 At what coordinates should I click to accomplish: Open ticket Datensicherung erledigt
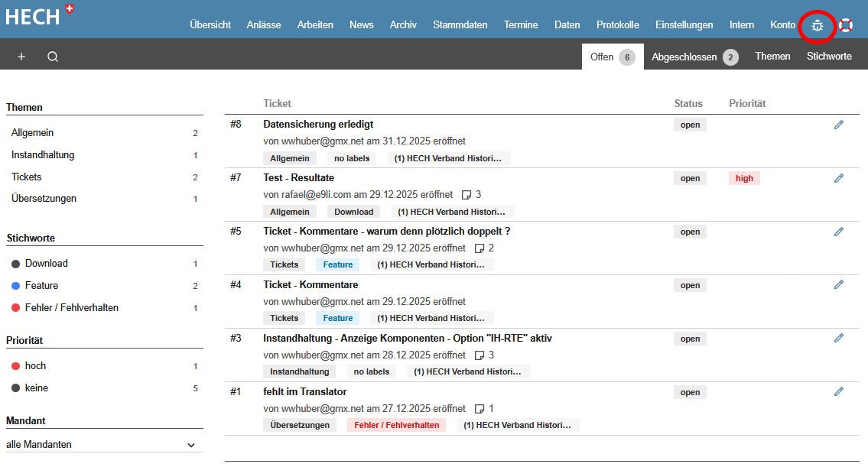[318, 125]
